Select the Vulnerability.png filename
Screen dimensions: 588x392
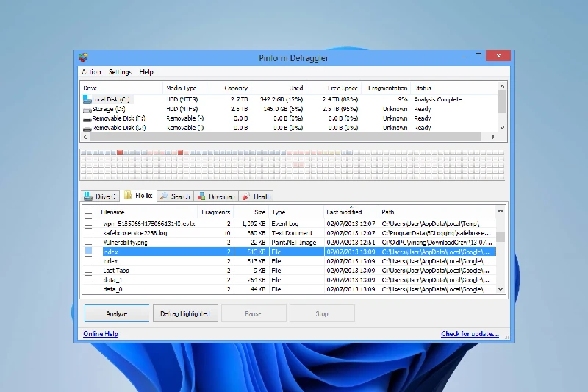[125, 242]
